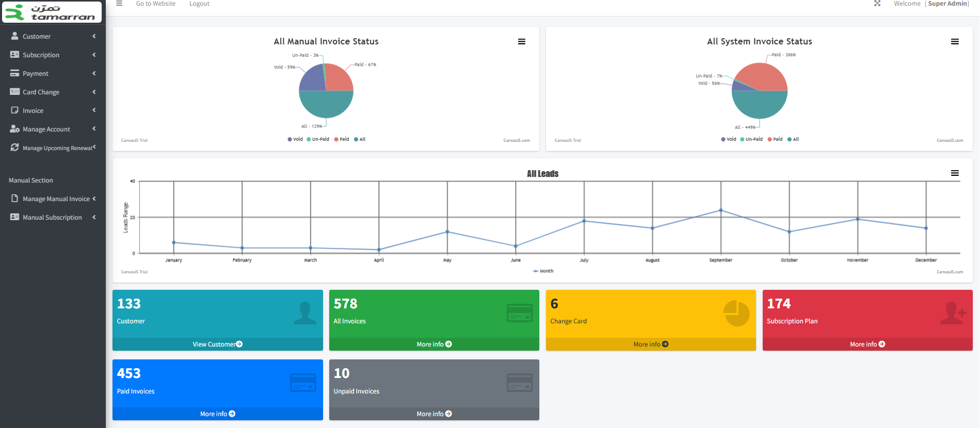Viewport: 980px width, 428px height.
Task: Click the teal All slice of Manual Invoice pie
Action: [x=326, y=105]
